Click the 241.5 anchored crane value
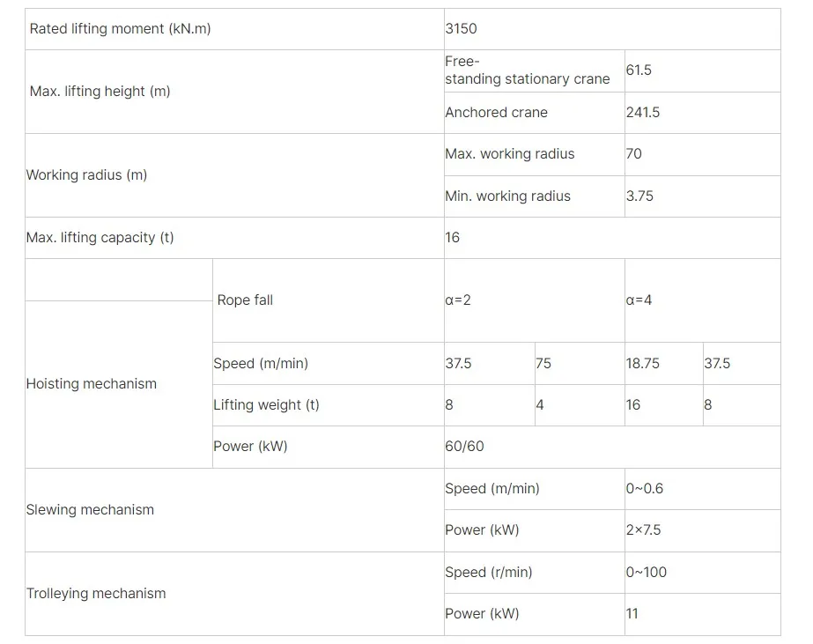This screenshot has height=644, width=813. [x=643, y=113]
